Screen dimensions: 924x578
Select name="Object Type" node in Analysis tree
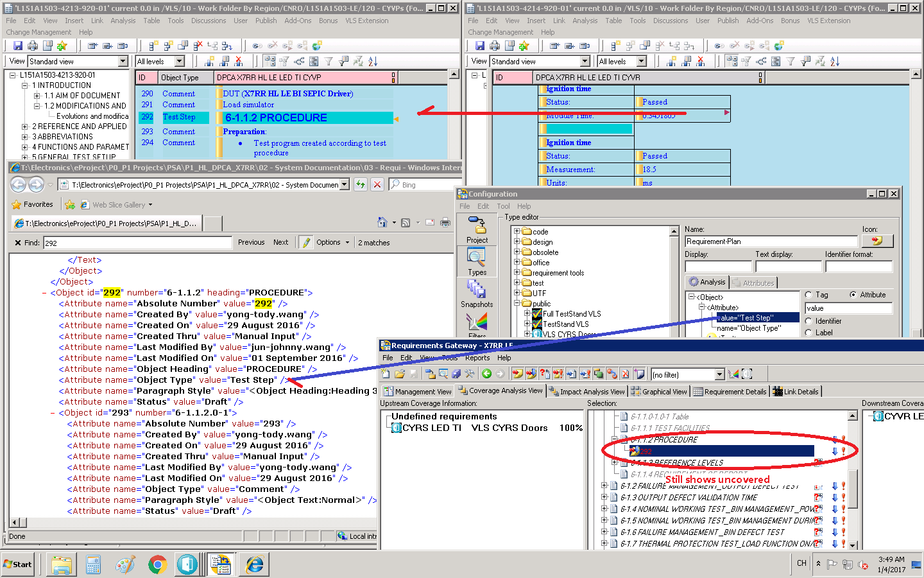coord(749,328)
